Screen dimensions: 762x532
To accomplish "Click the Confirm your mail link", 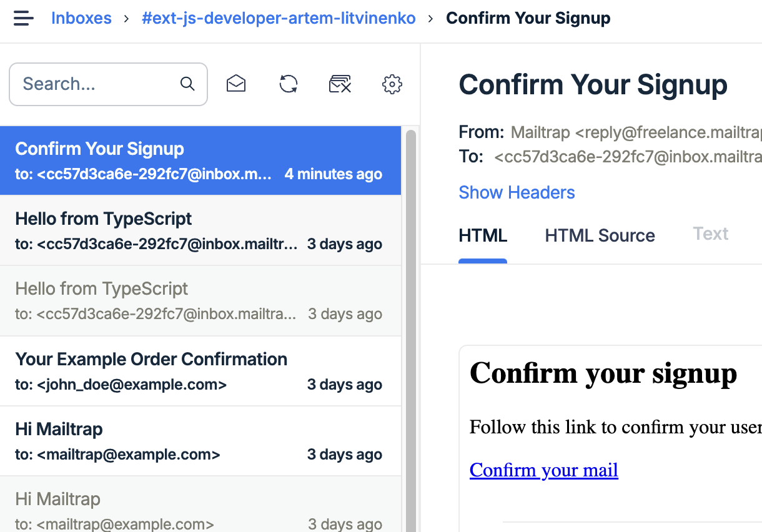I will tap(544, 470).
